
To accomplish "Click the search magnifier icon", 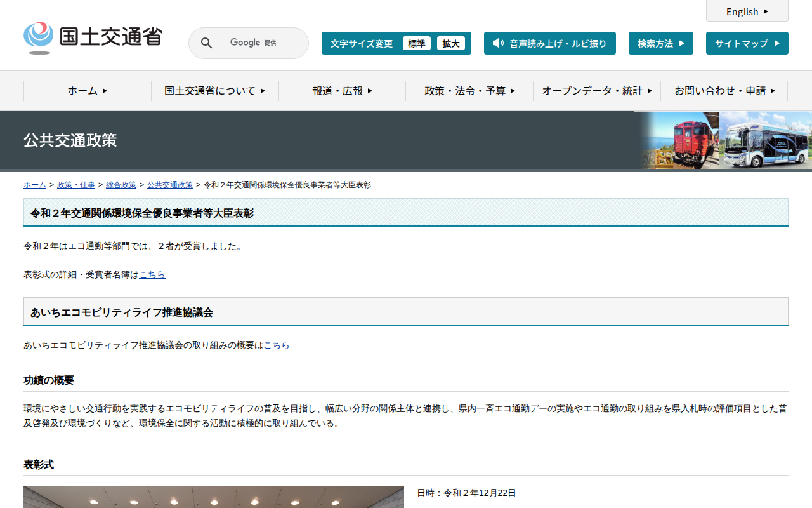I will click(x=206, y=43).
